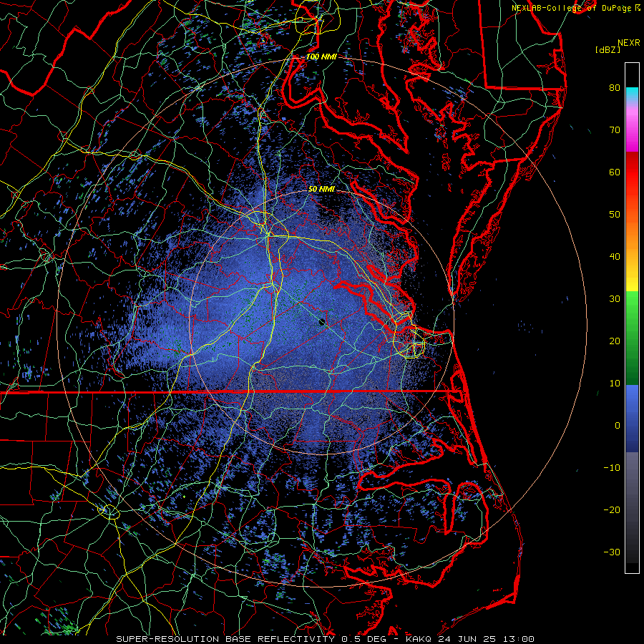Click the NEXR legend title
This screenshot has width=644, height=644.
coord(628,43)
